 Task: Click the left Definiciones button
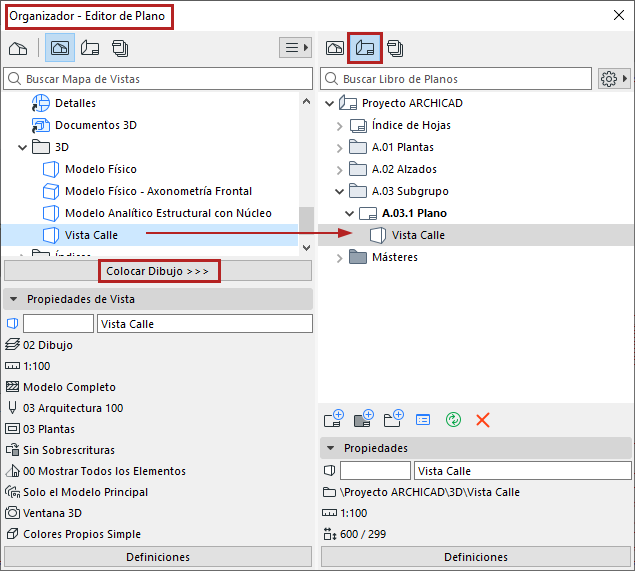coord(158,557)
